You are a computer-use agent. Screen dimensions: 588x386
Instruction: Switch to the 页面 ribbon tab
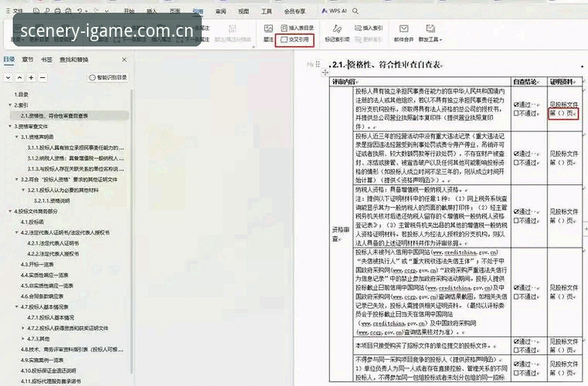coord(175,11)
